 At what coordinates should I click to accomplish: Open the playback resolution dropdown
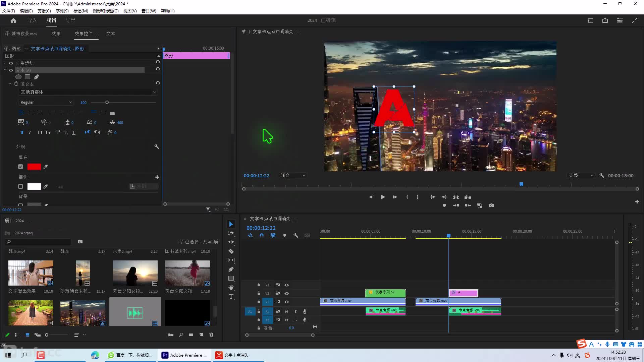pyautogui.click(x=581, y=175)
